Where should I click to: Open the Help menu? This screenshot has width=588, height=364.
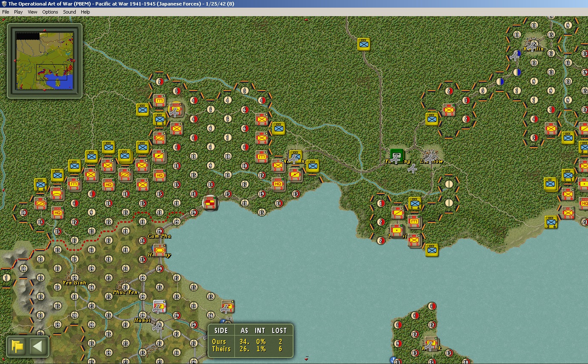click(x=86, y=12)
